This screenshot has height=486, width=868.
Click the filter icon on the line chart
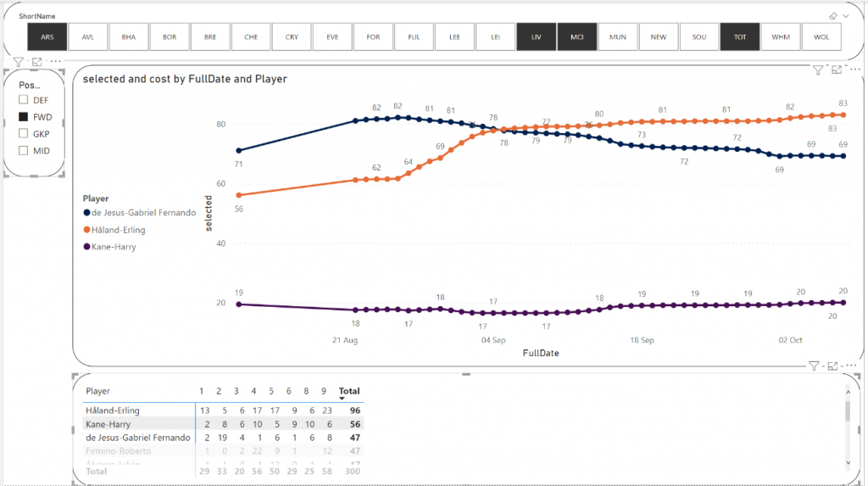point(818,70)
